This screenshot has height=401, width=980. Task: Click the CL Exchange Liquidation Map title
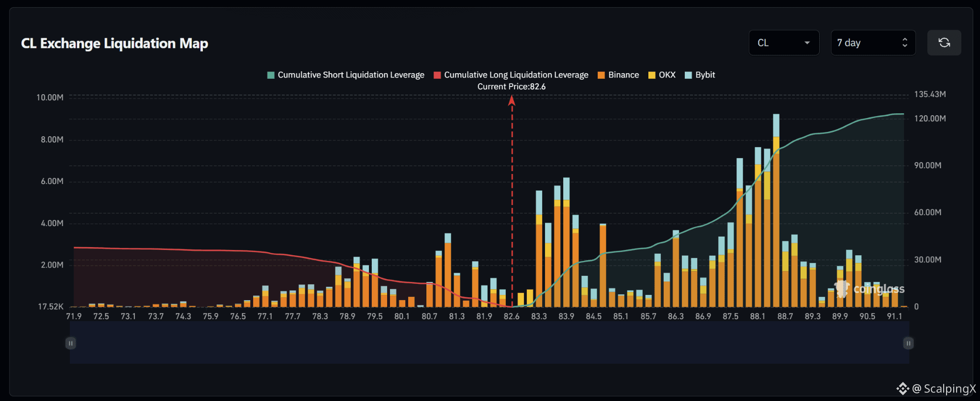115,43
